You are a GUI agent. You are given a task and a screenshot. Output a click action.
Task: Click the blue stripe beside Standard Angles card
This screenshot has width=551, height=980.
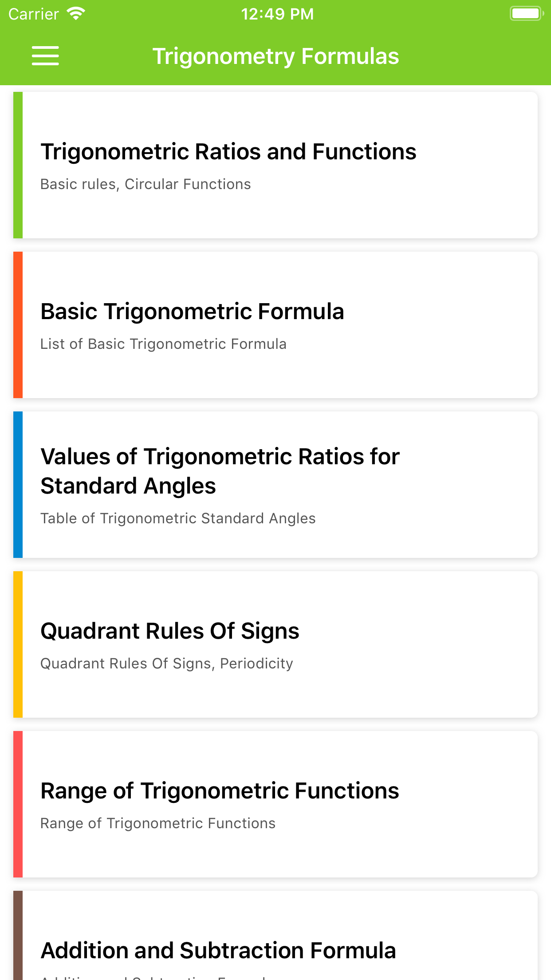(x=18, y=485)
